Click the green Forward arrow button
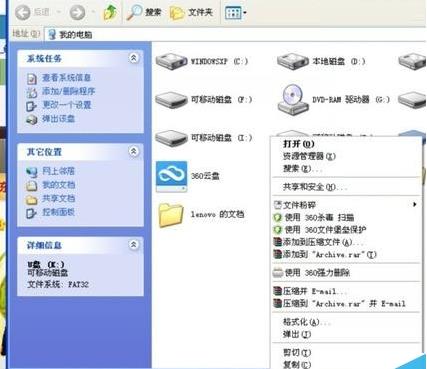 click(77, 13)
